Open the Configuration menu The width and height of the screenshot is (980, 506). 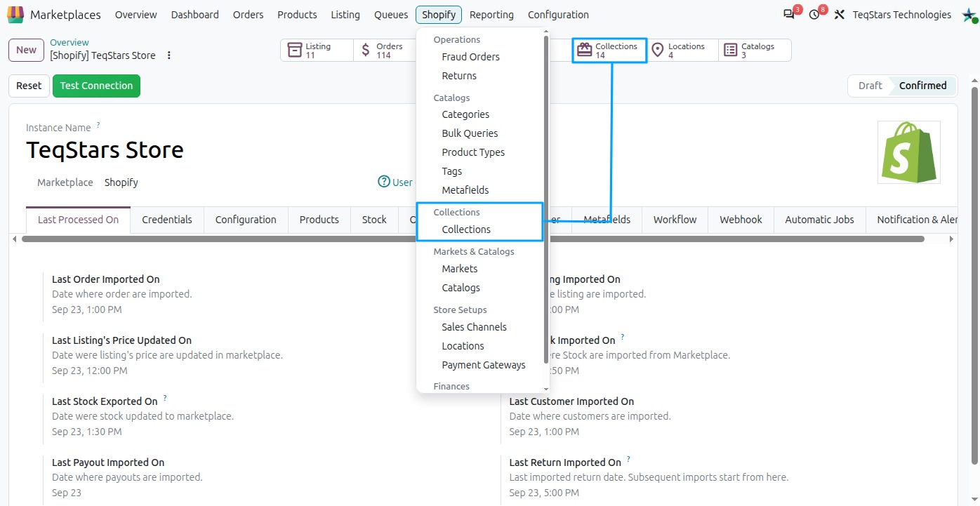[558, 15]
